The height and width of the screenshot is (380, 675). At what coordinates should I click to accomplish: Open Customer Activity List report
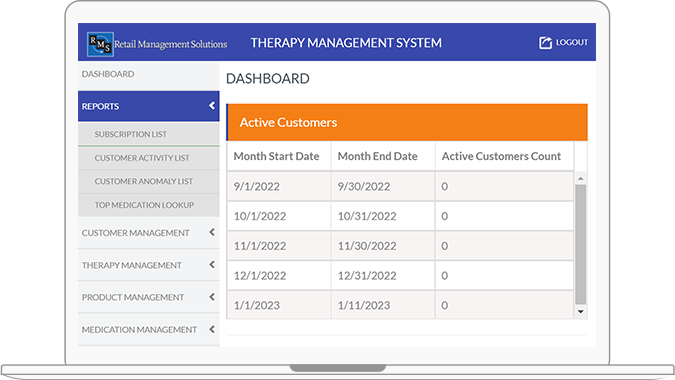click(149, 158)
